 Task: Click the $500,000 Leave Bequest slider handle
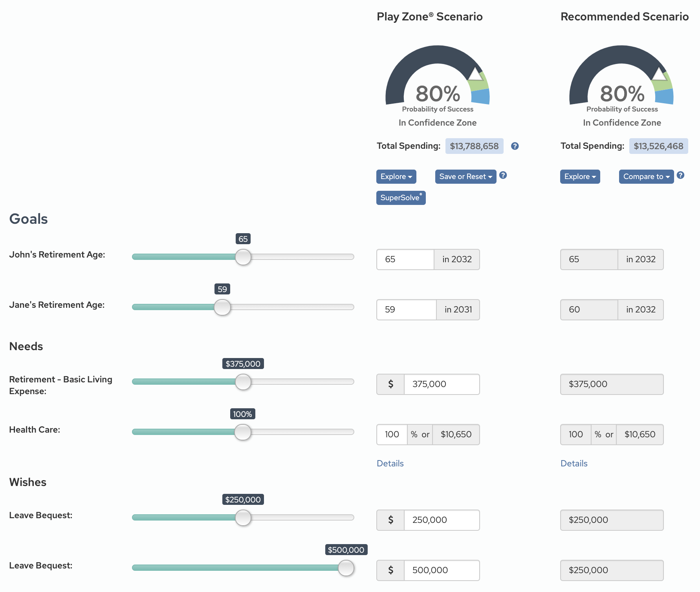pyautogui.click(x=346, y=568)
